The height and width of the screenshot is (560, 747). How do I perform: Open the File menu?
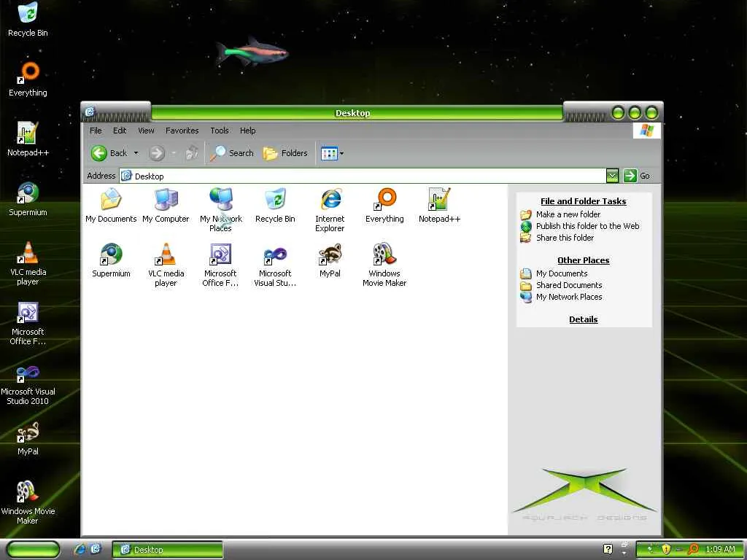(x=96, y=131)
